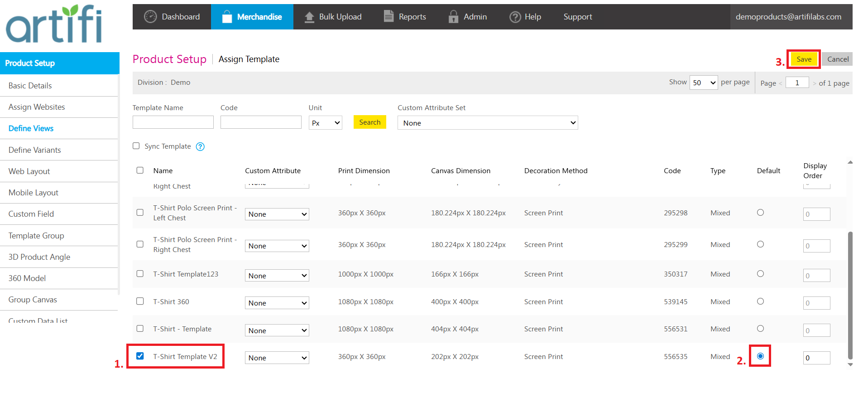Check the T-Shirt Polo Right Chest 295299 row

pos(140,244)
